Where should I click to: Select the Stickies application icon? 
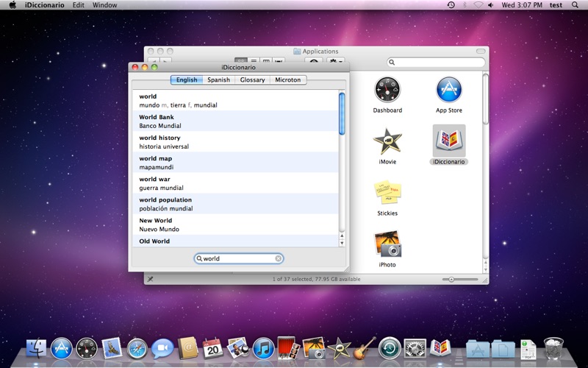click(387, 192)
